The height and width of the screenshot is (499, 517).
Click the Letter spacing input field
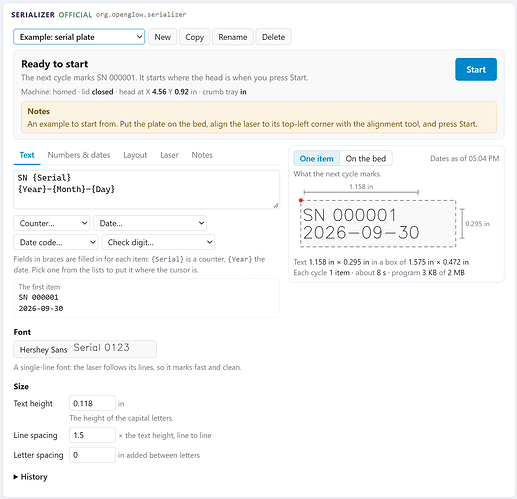(92, 455)
